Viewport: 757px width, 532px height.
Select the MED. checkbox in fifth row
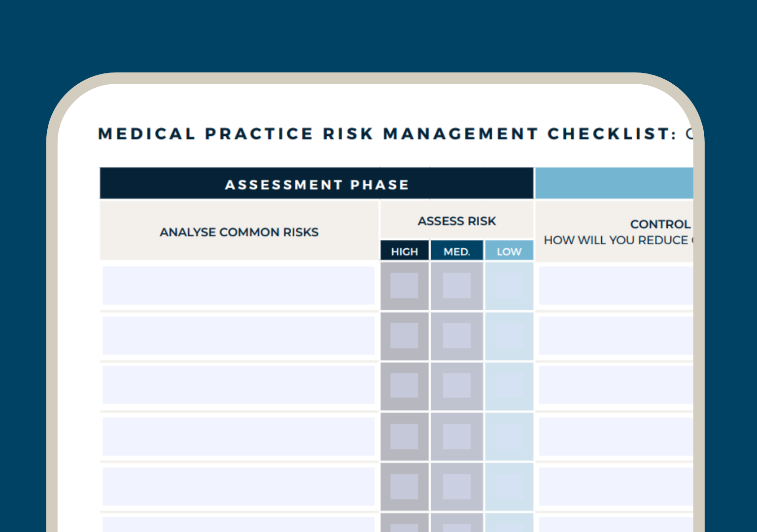[457, 487]
